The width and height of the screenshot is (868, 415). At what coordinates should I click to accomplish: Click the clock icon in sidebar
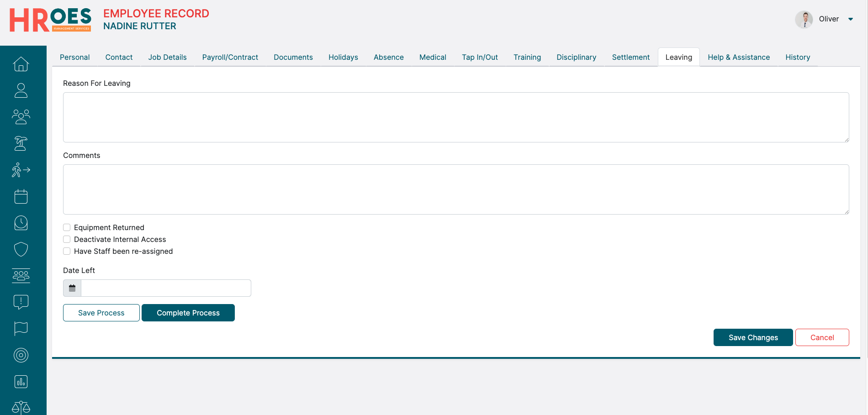(21, 223)
